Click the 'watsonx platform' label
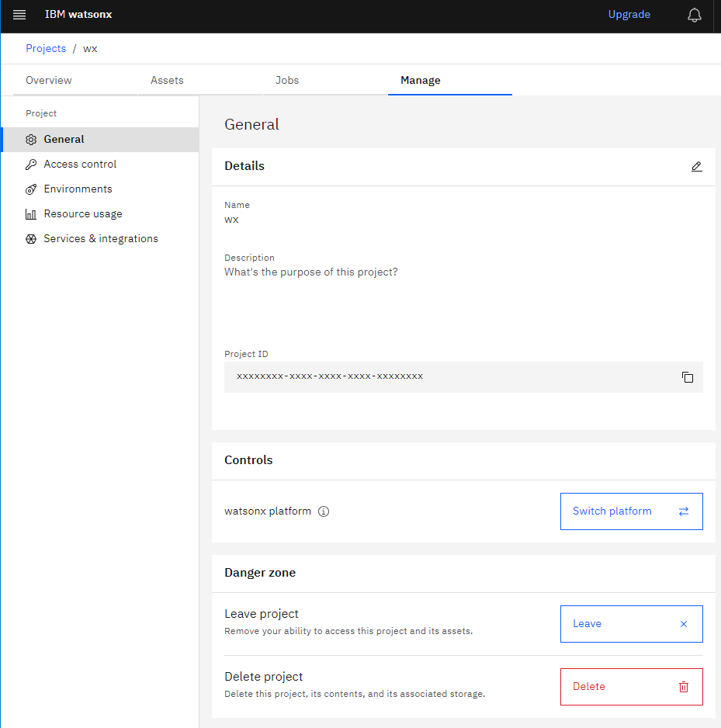The height and width of the screenshot is (728, 721). click(x=268, y=511)
